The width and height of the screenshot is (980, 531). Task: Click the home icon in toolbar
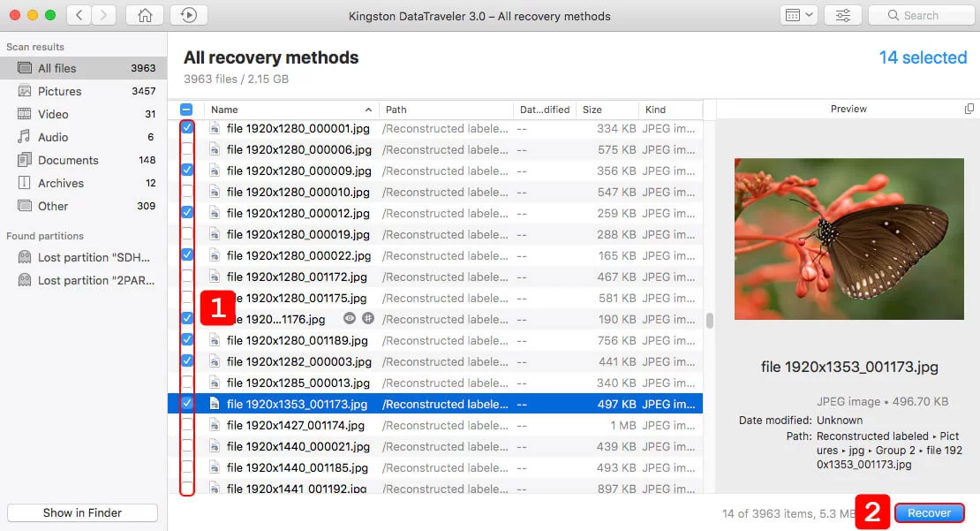144,15
